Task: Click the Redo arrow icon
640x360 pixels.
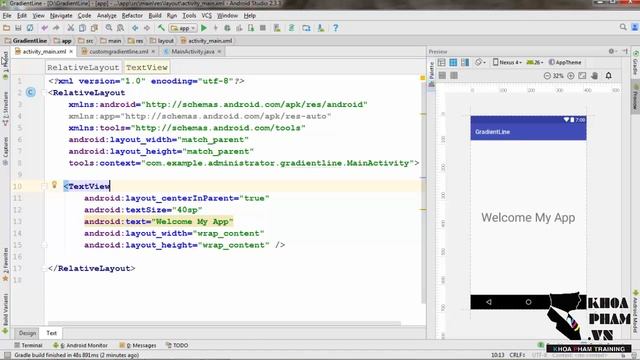Action: (x=56, y=28)
